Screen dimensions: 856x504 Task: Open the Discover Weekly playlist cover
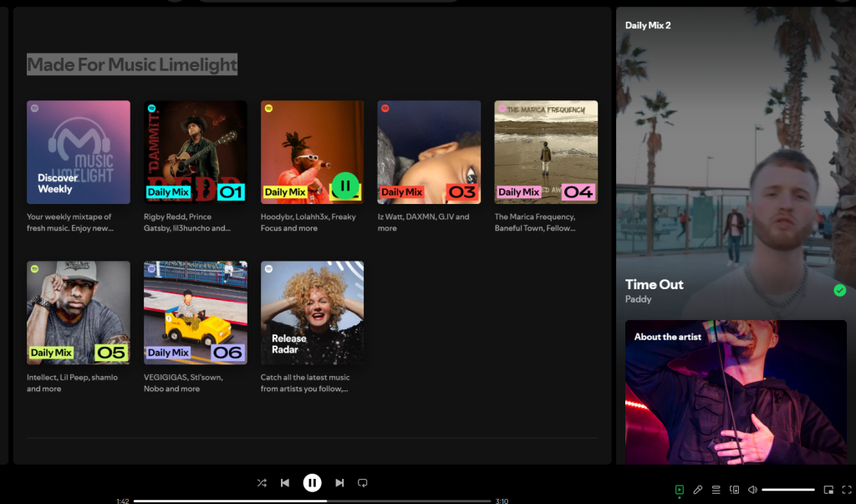click(x=79, y=152)
